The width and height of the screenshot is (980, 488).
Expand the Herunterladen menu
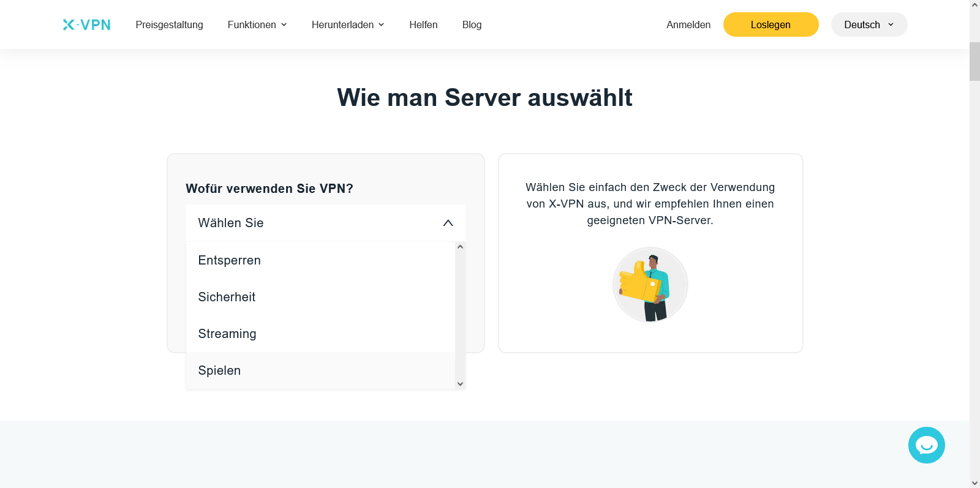pyautogui.click(x=348, y=24)
